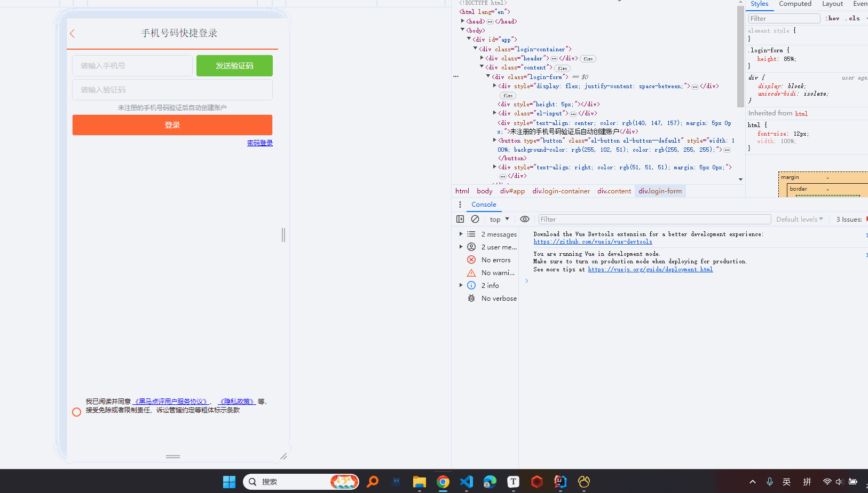Collapse the div id app node
Image resolution: width=868 pixels, height=493 pixels.
(469, 38)
